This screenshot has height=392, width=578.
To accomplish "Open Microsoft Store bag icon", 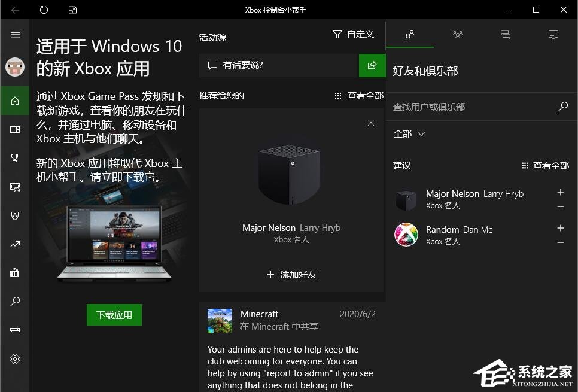I will click(15, 273).
